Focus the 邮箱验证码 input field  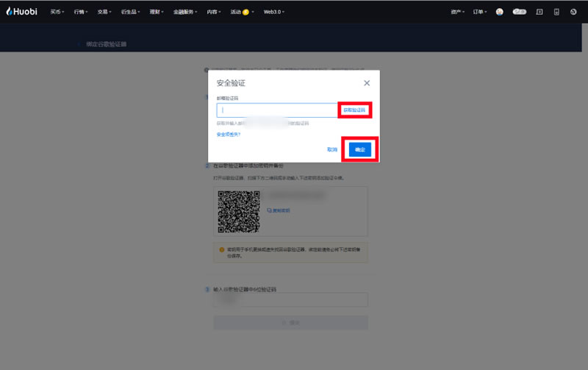tap(276, 110)
